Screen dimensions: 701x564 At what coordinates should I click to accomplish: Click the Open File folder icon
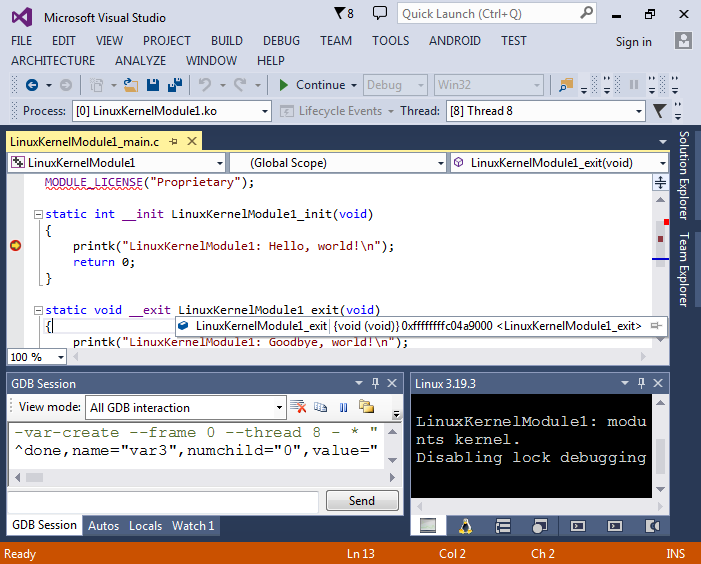click(131, 85)
